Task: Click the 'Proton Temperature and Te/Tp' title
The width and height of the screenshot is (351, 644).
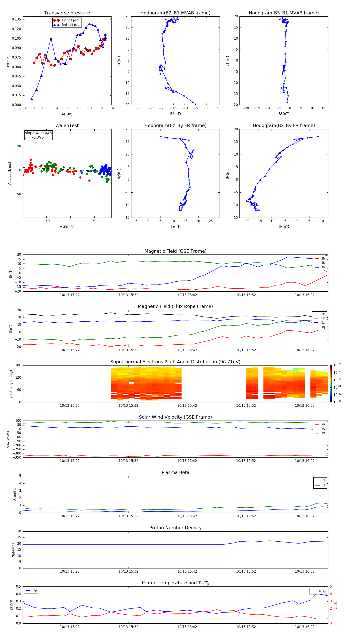Action: tap(175, 583)
